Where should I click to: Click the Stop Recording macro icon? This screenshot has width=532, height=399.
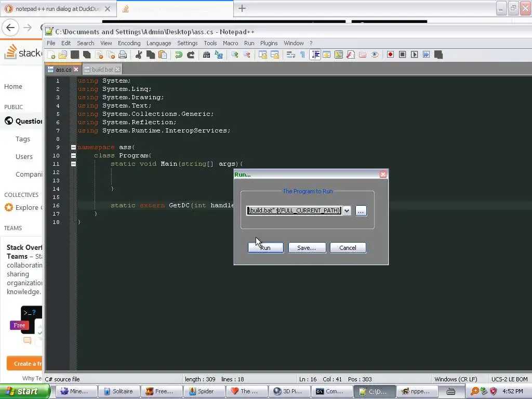point(403,55)
